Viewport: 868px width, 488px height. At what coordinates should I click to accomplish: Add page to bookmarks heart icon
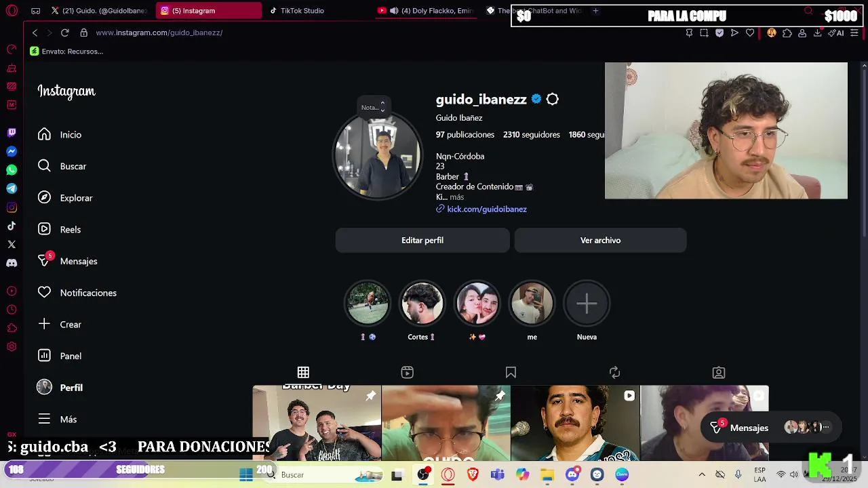click(750, 33)
